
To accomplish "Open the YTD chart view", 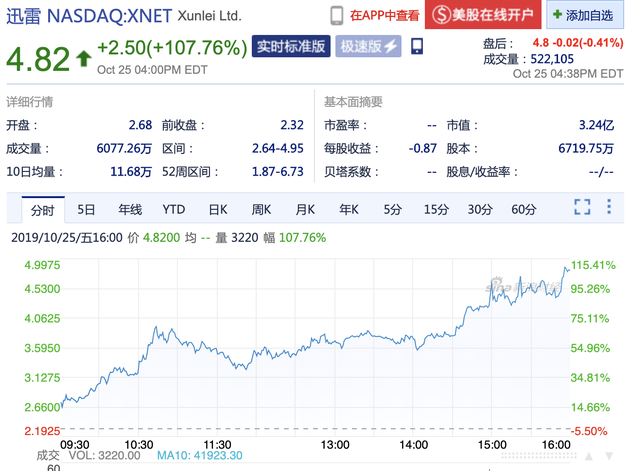I will (x=174, y=209).
